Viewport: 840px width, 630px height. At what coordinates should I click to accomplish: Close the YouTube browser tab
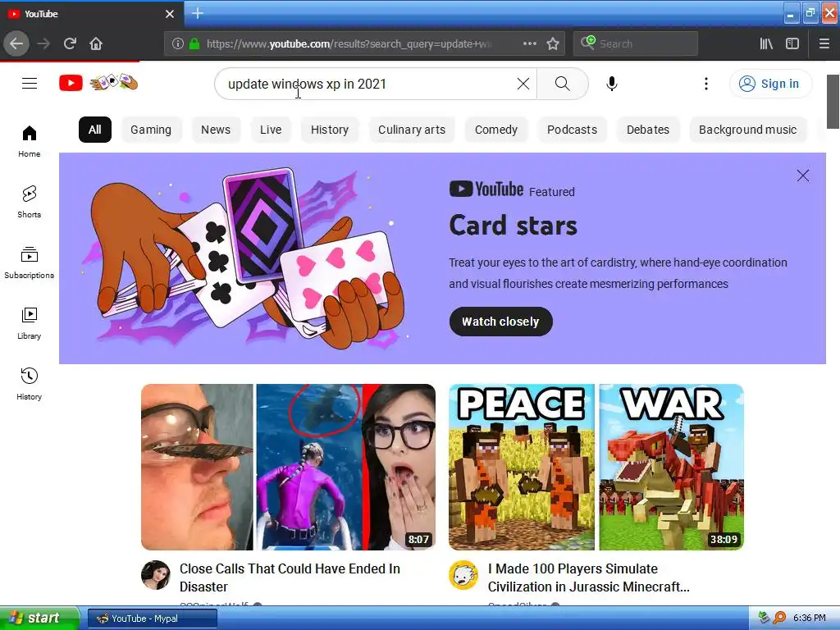[169, 14]
